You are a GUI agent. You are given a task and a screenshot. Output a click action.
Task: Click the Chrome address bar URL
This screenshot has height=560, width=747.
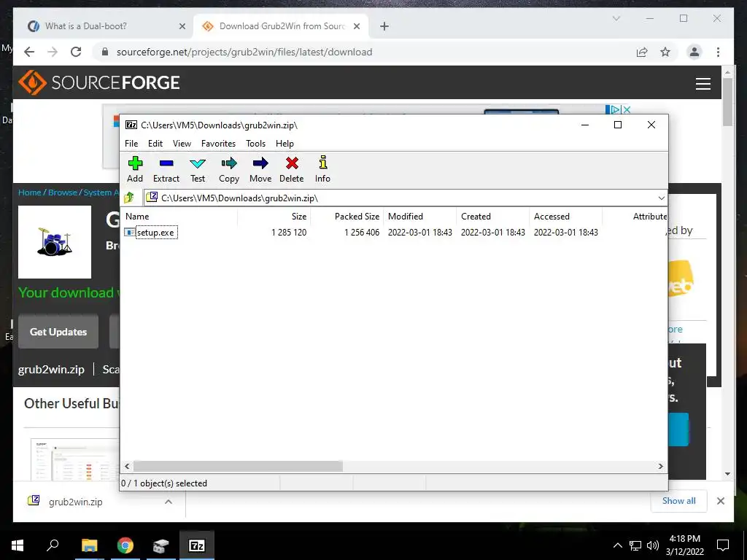pos(244,52)
